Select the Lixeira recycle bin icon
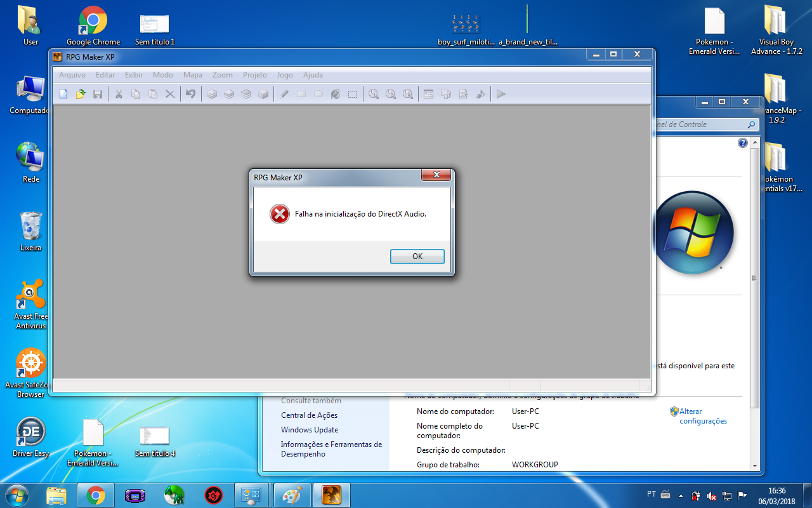812x508 pixels. (30, 232)
